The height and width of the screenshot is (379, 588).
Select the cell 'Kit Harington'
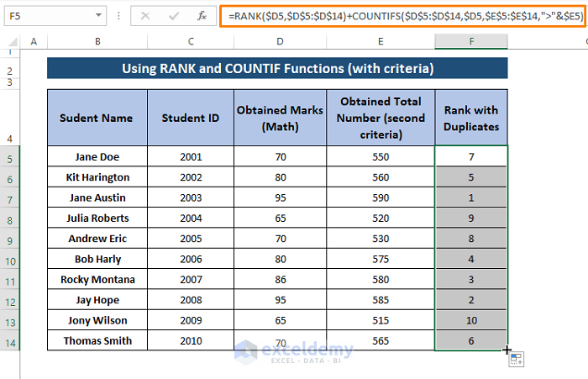click(x=97, y=177)
